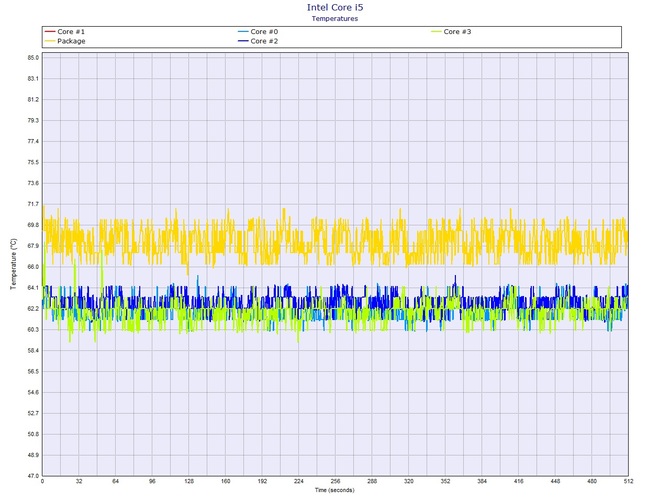Click the Temperatures subtitle
Screen dimensions: 670x502
coord(335,18)
